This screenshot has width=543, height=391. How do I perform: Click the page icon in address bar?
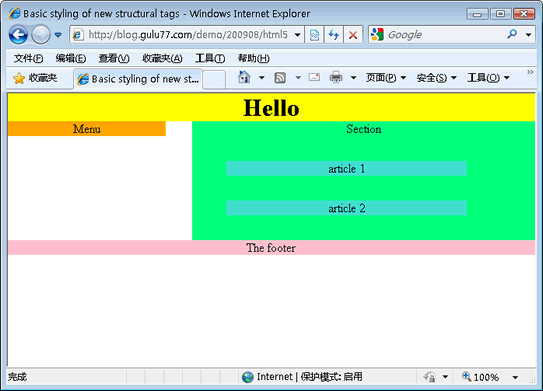[78, 35]
